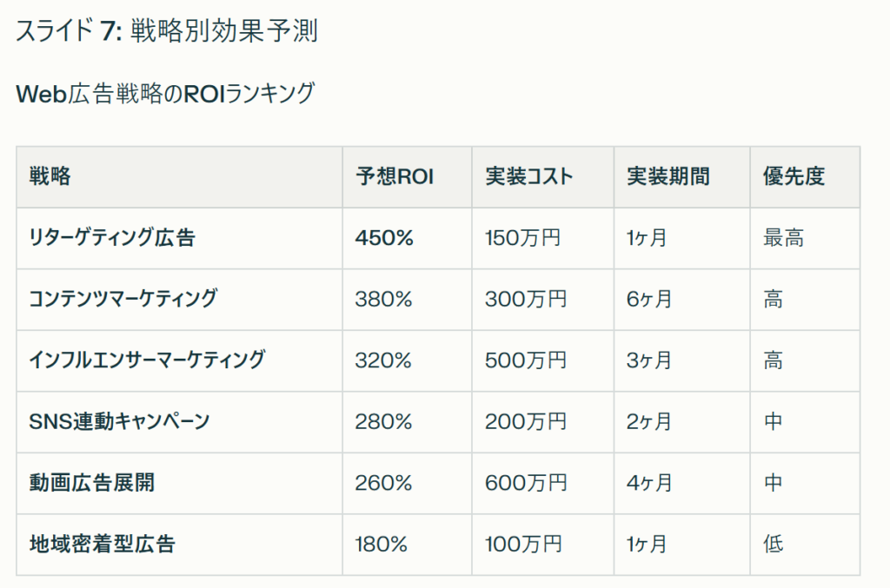
Task: Click the インフルエンサーマーケティング row label
Action: [x=147, y=360]
